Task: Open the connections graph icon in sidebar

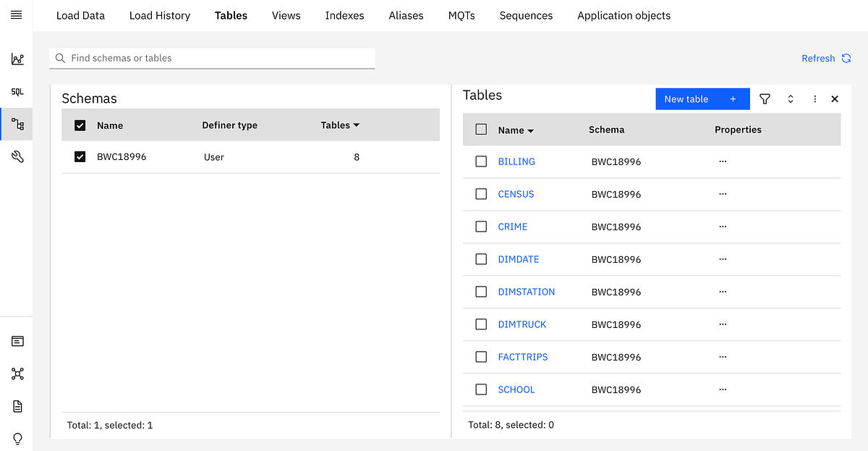Action: point(17,374)
